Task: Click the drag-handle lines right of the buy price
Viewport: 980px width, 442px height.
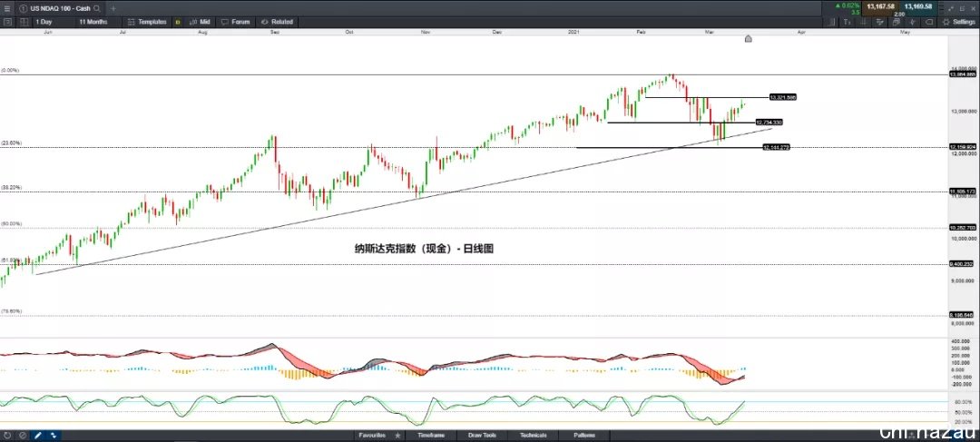Action: [x=942, y=8]
